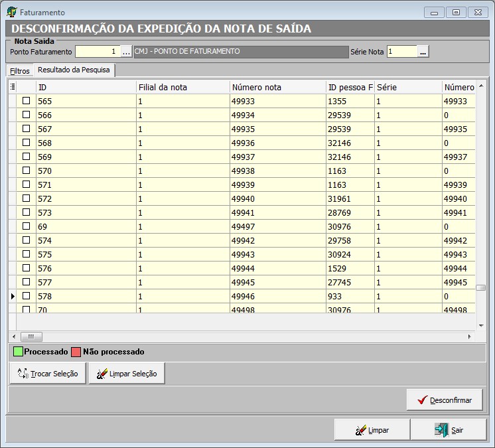Viewport: 495px width, 448px height.
Task: Click the Limpar Seleção eraser icon button
Action: click(127, 374)
